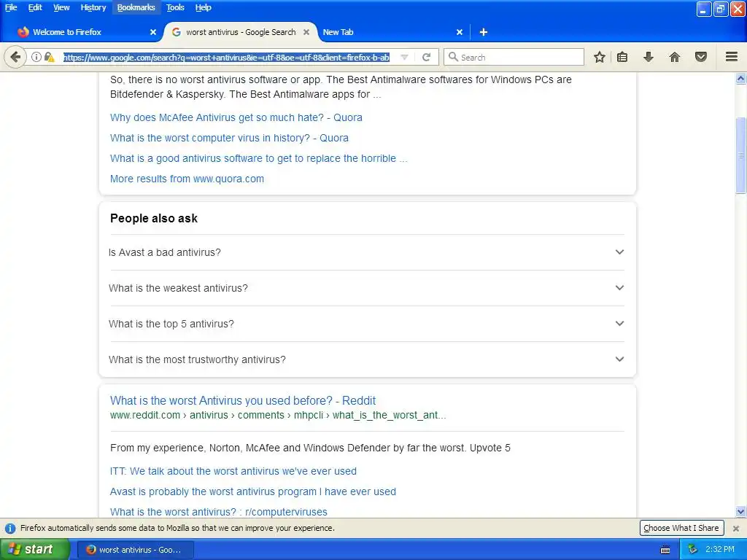Open the History menu
This screenshot has height=560, width=747.
pyautogui.click(x=93, y=7)
